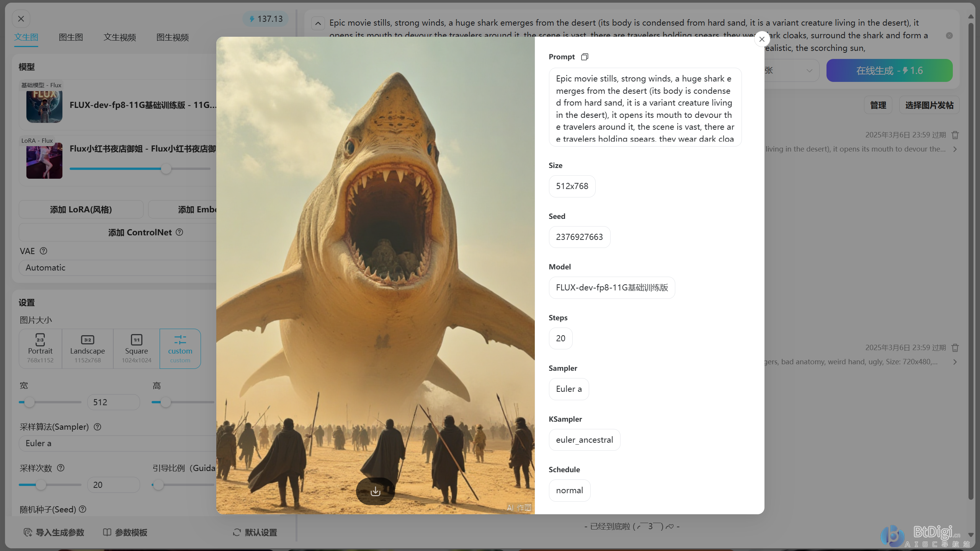Click the Size value 512x768

[572, 186]
